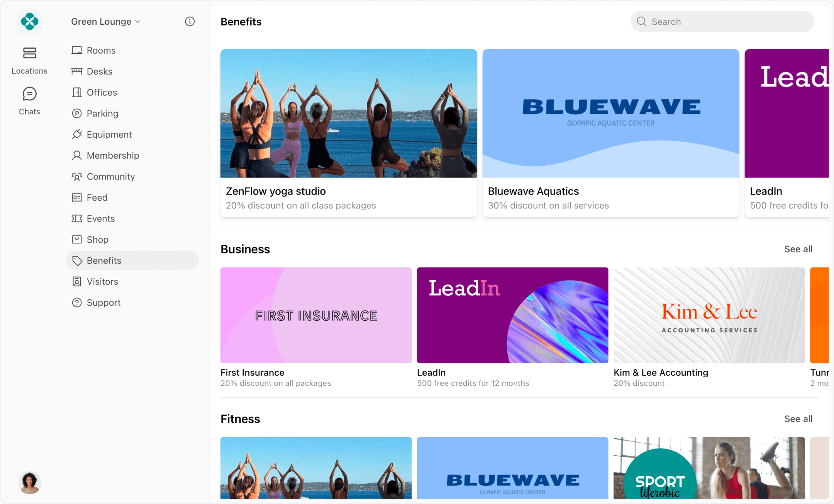
Task: Click the Support question mark icon
Action: [77, 303]
